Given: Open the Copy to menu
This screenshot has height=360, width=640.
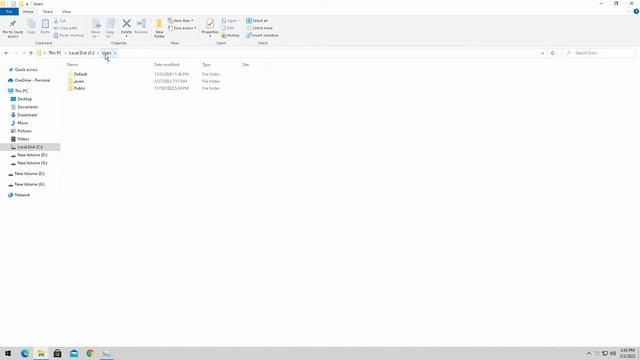Looking at the screenshot, I should (x=110, y=28).
